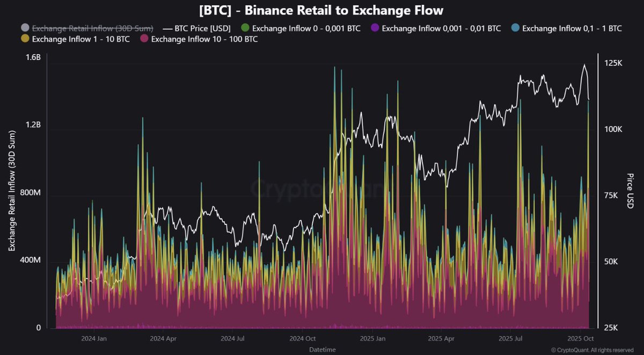Click the Datetime axis label
The width and height of the screenshot is (644, 355).
[323, 349]
